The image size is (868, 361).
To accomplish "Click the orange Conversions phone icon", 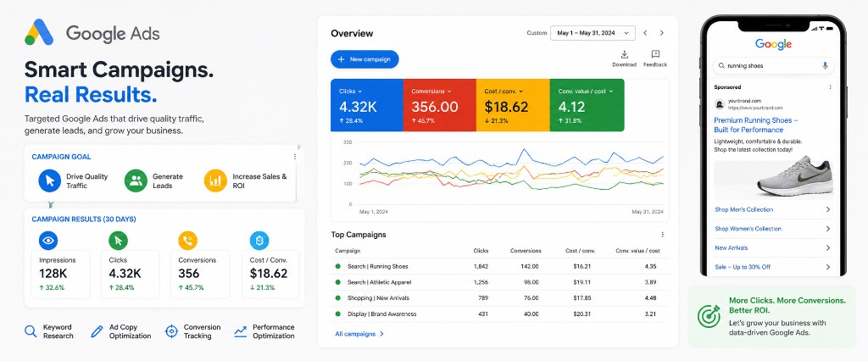I will pos(187,241).
